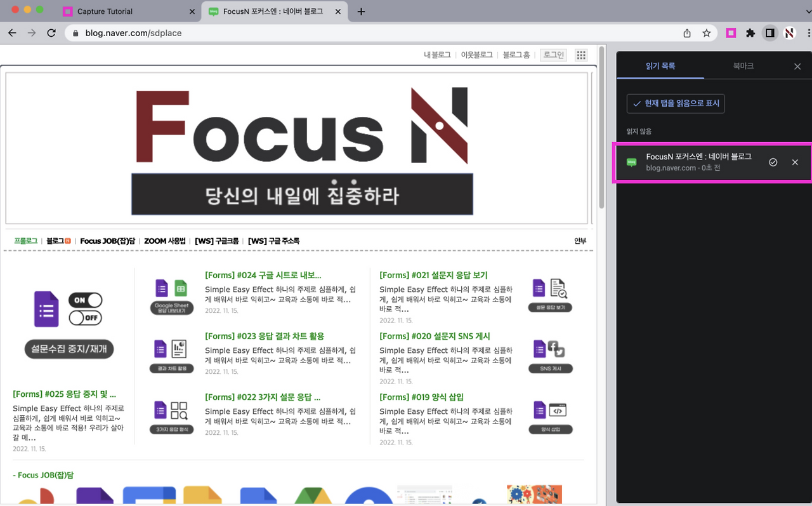Click the ON/OFF toggle graphic in survey image
Image resolution: width=812 pixels, height=506 pixels.
85,309
